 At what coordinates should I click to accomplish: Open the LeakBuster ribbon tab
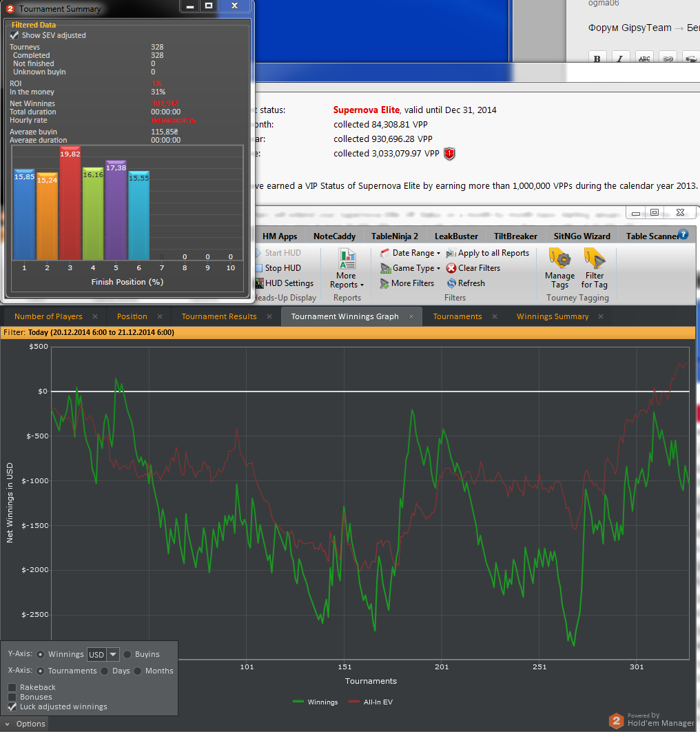point(456,236)
